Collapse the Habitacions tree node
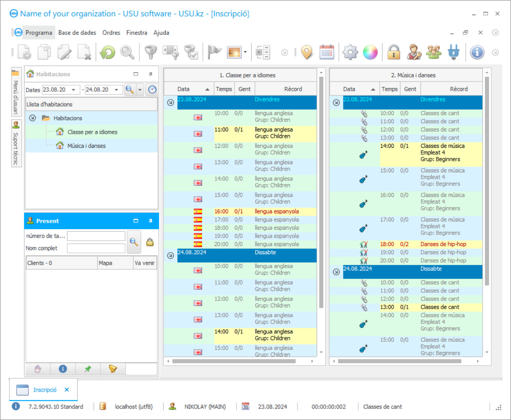 pos(32,118)
